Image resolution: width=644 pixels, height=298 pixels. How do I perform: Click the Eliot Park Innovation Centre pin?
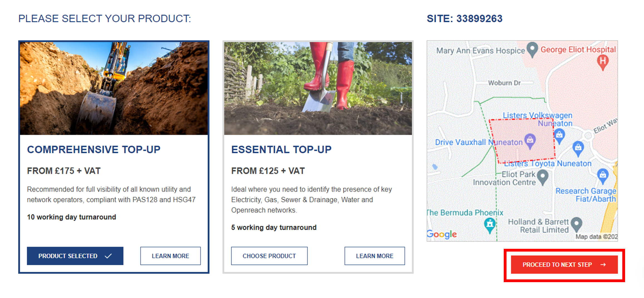[542, 177]
